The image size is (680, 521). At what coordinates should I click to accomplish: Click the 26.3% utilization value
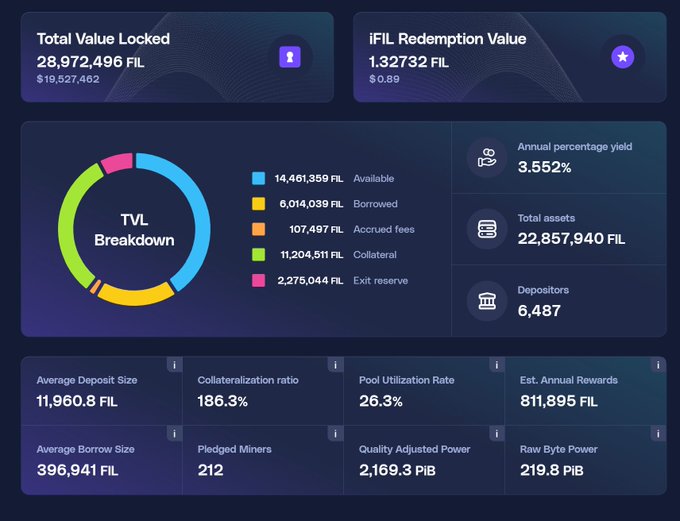pos(381,401)
